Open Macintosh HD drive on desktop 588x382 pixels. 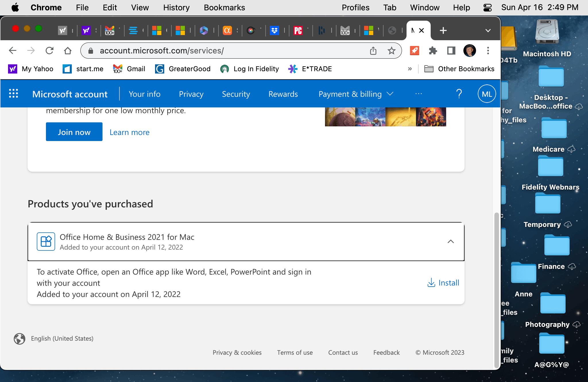pos(547,38)
